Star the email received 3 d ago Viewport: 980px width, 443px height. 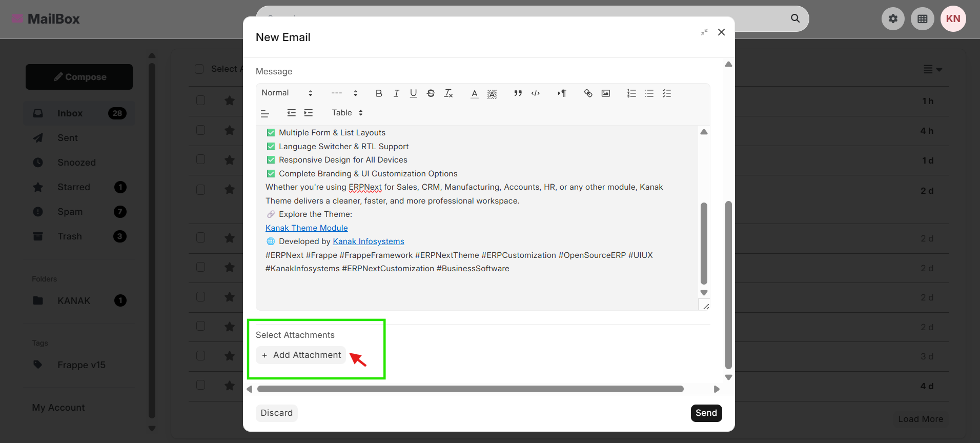pos(230,356)
